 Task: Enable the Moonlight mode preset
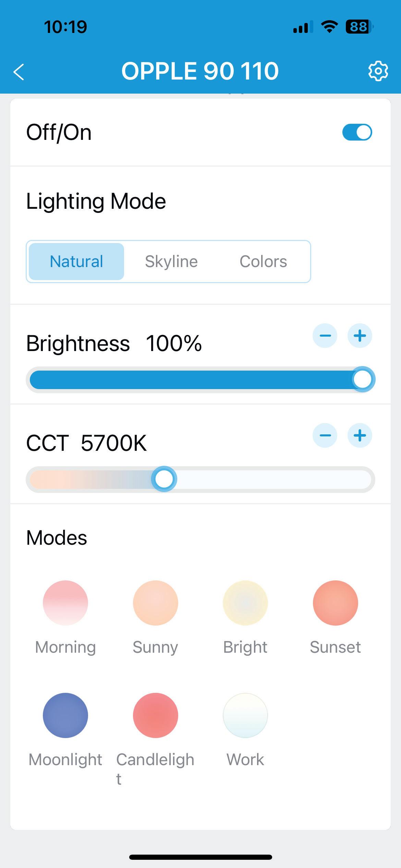click(65, 715)
